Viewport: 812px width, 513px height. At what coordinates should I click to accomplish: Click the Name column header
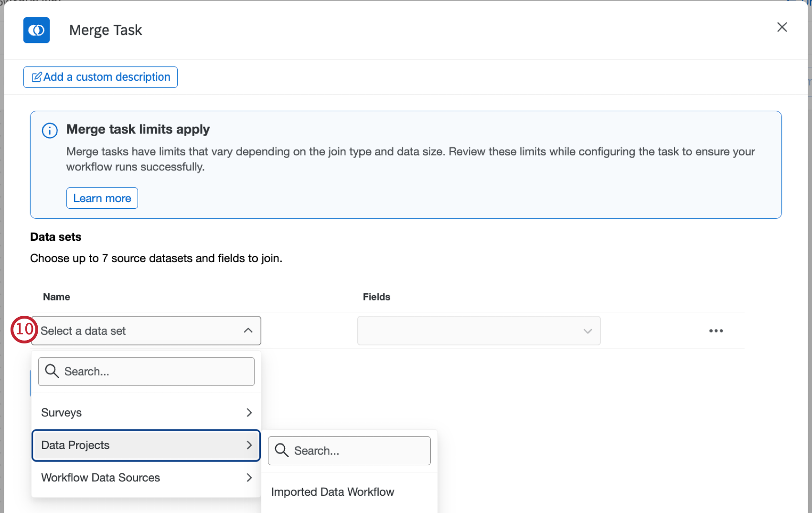(x=56, y=297)
